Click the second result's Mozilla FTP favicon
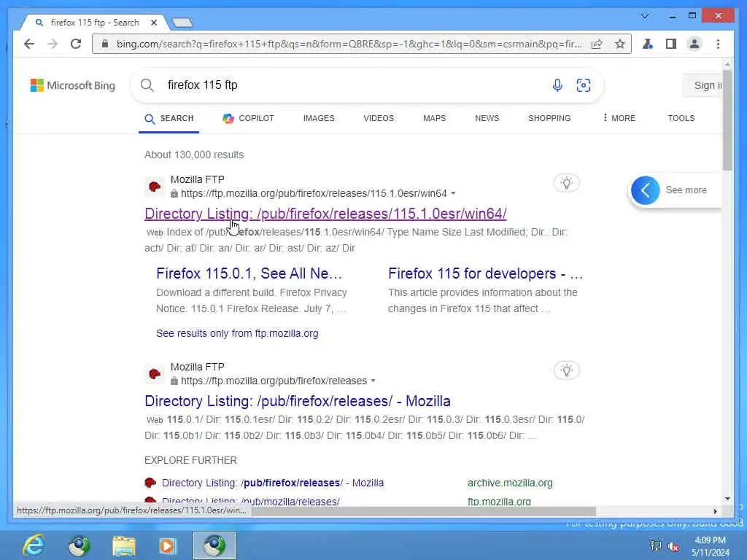The width and height of the screenshot is (747, 560). (155, 374)
